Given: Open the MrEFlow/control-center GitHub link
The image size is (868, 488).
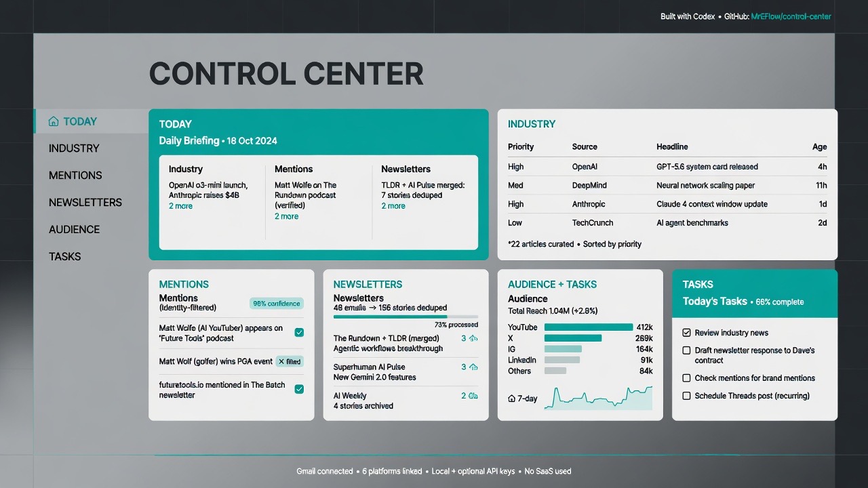Looking at the screenshot, I should (x=791, y=16).
